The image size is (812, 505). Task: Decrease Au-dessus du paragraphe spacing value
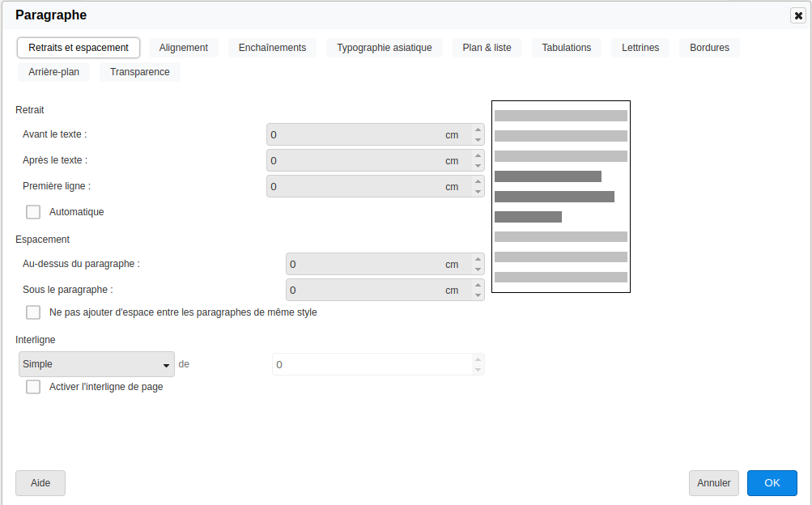point(478,269)
